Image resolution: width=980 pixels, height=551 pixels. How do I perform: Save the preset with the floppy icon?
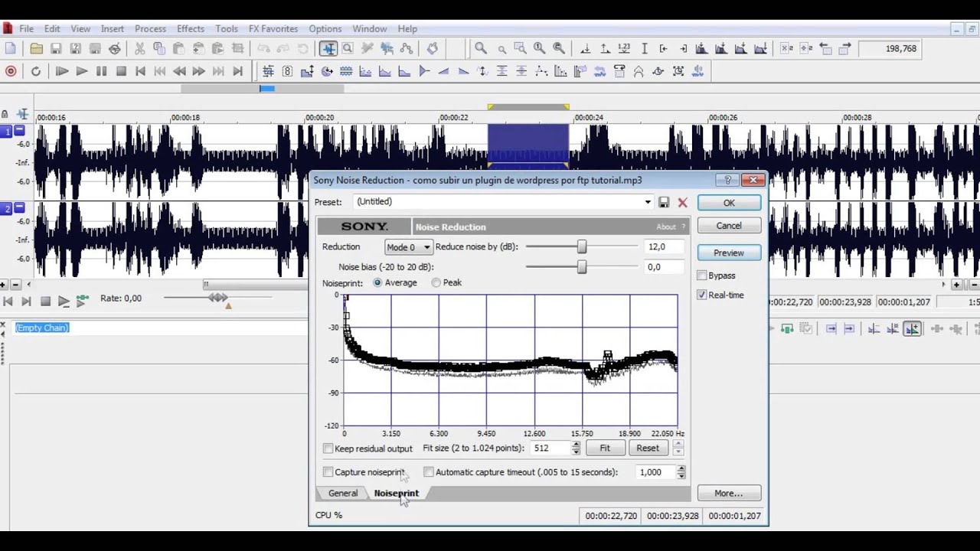664,203
